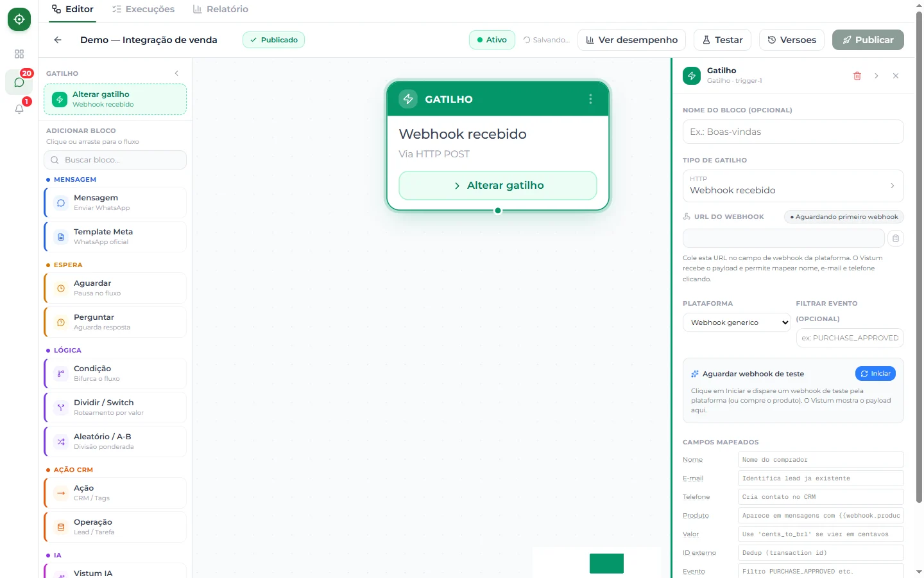This screenshot has height=578, width=924.
Task: Click the E-mail mapped field input
Action: pos(821,478)
